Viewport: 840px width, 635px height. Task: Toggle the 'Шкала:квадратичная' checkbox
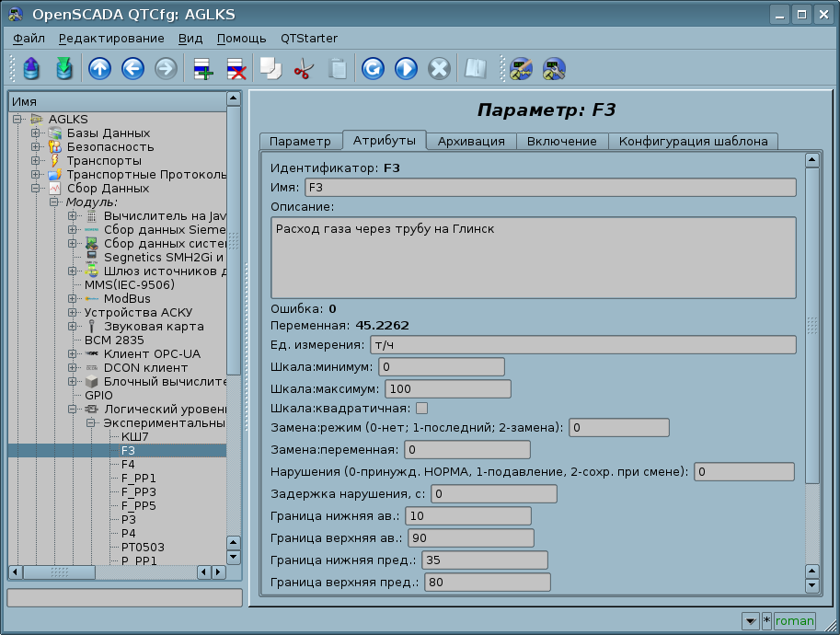[422, 408]
